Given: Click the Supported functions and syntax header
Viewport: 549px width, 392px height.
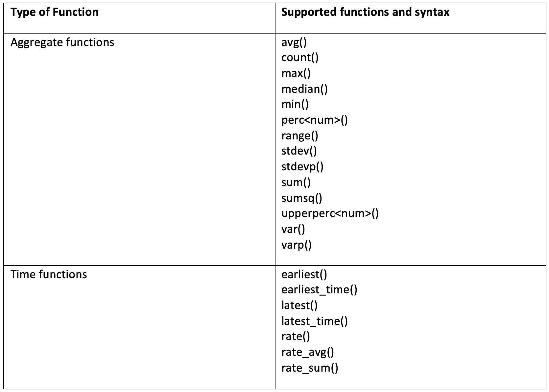Looking at the screenshot, I should [366, 12].
